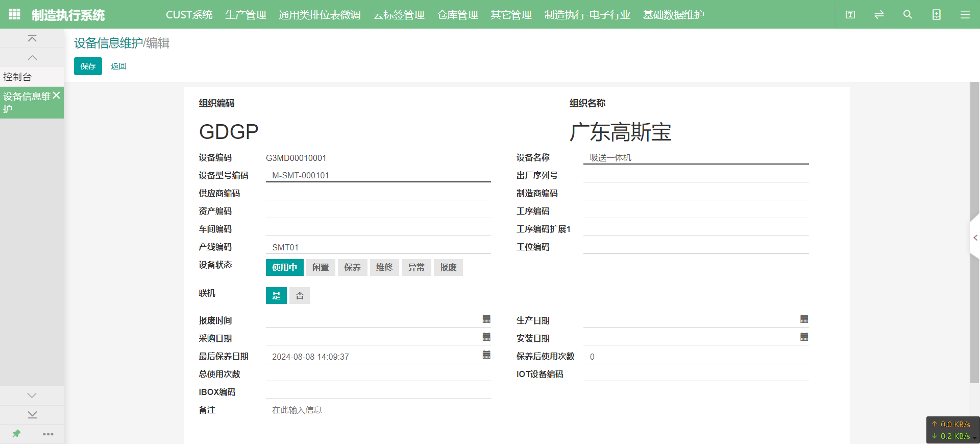Viewport: 980px width, 444px height.
Task: Set 设备状态 to 报废
Action: (x=448, y=267)
